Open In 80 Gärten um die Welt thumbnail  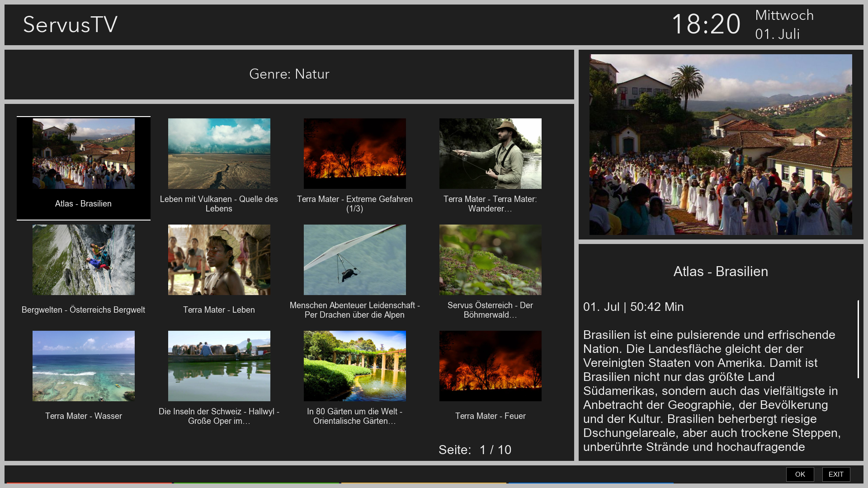[355, 366]
